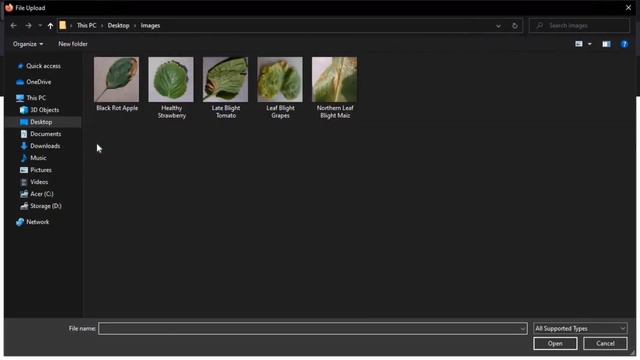Open Documents in navigation pane

(45, 134)
